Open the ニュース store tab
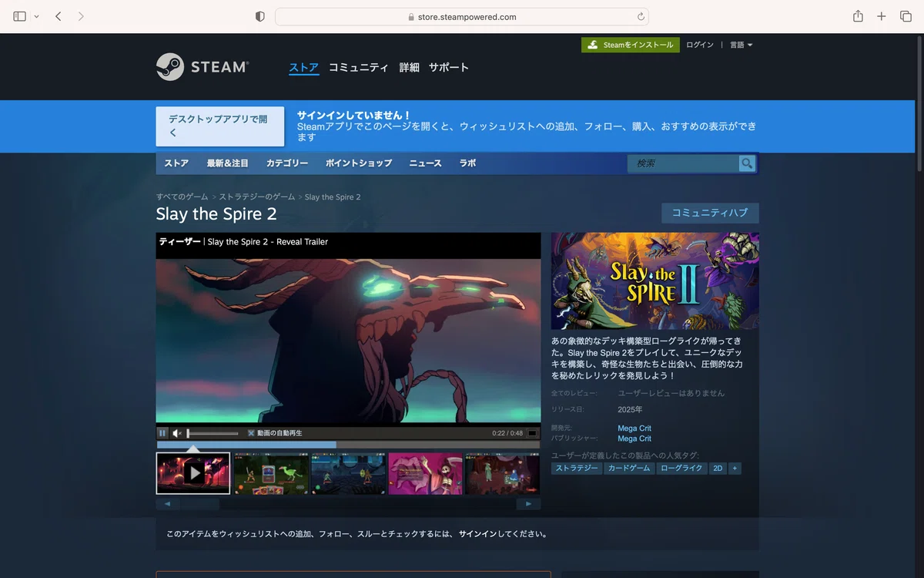 click(x=425, y=163)
